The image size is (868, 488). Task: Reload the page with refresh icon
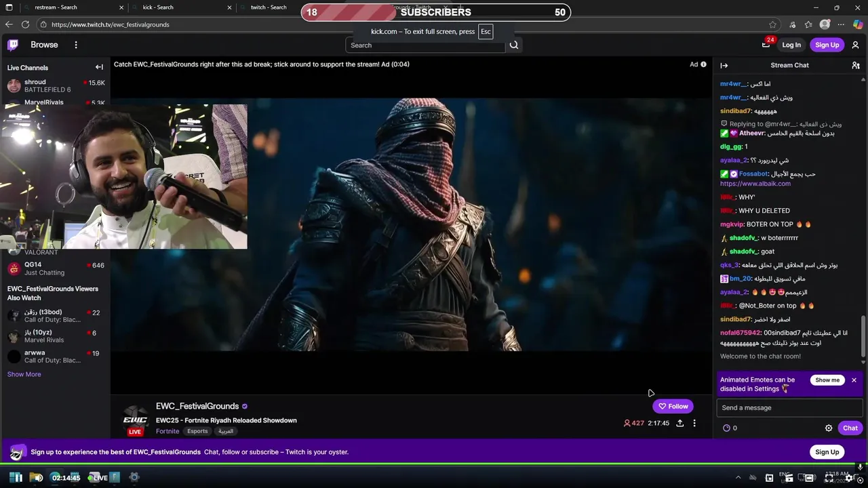(x=25, y=24)
